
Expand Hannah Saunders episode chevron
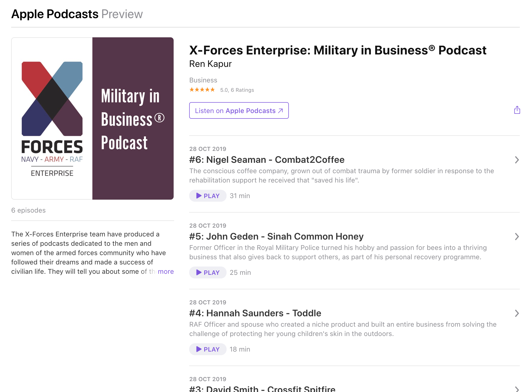(x=517, y=313)
